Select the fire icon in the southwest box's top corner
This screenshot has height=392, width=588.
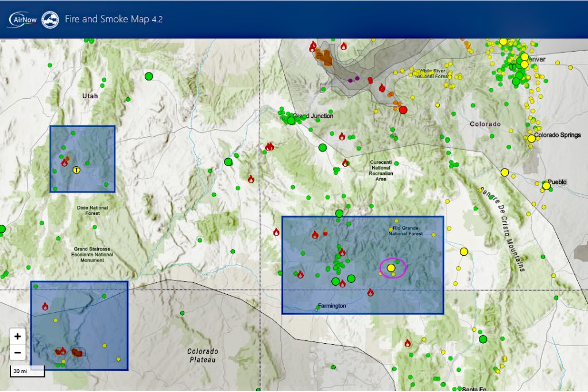45,306
